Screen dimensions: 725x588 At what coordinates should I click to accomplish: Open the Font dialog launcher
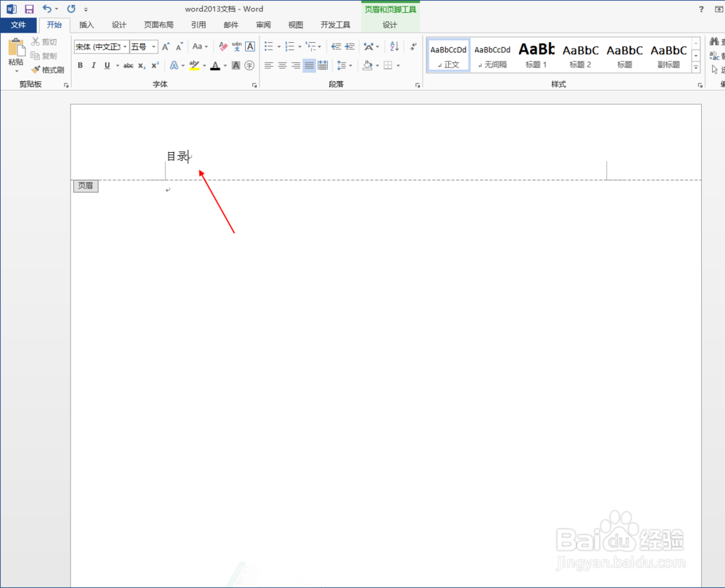click(254, 85)
